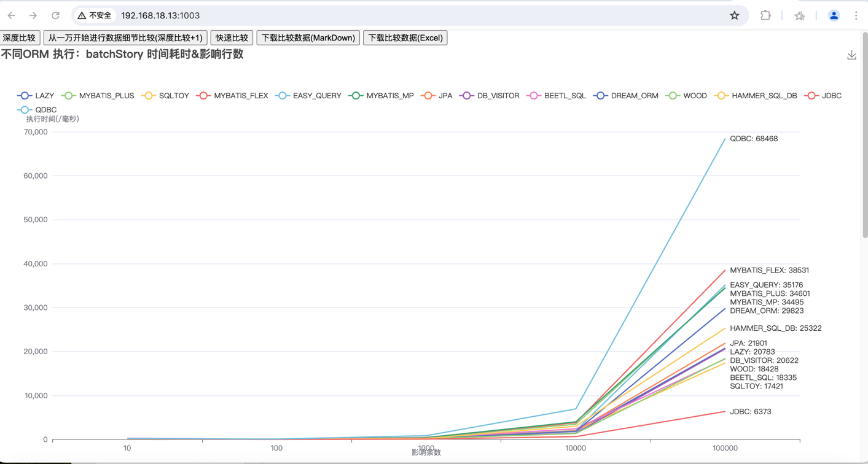
Task: Toggle MYBATIS_PLUS series in legend
Action: click(98, 96)
